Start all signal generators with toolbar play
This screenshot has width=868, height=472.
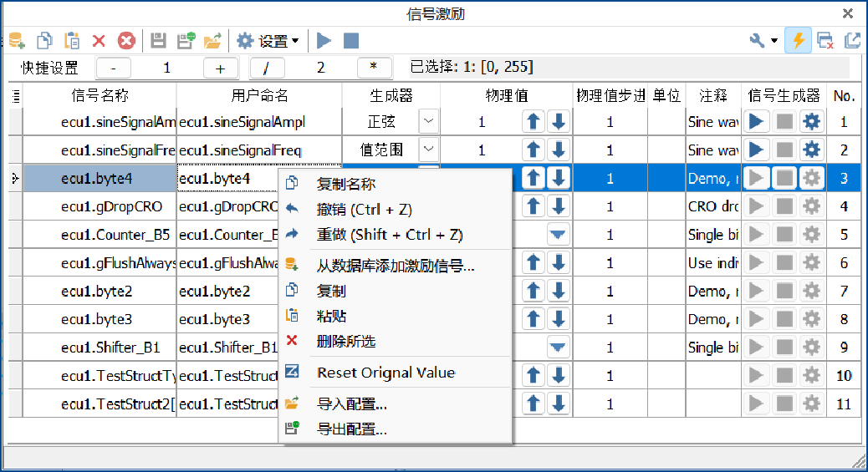point(324,41)
